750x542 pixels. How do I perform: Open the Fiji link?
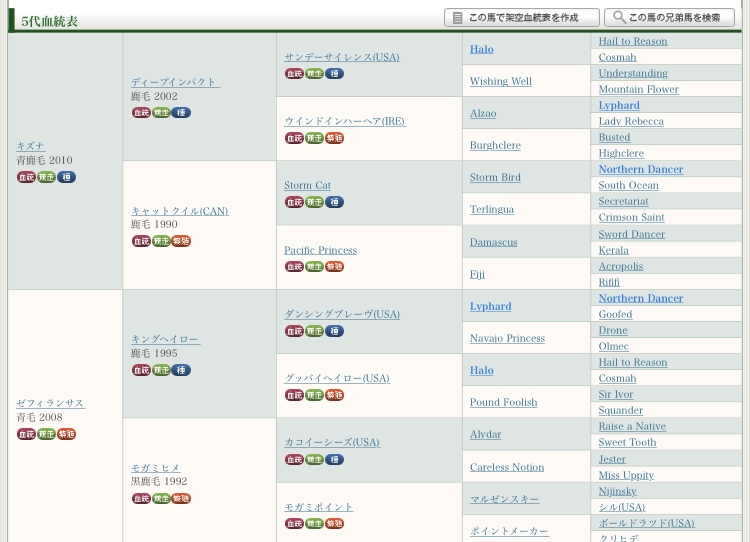click(x=477, y=275)
